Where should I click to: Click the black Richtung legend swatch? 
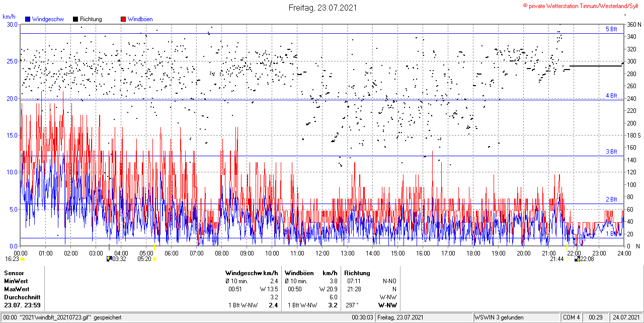[x=75, y=19]
